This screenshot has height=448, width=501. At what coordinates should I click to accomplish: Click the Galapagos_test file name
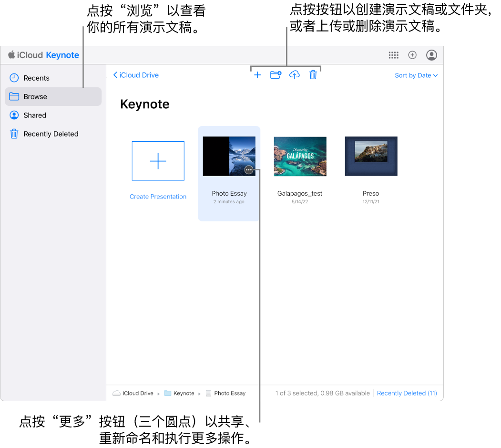coord(300,193)
